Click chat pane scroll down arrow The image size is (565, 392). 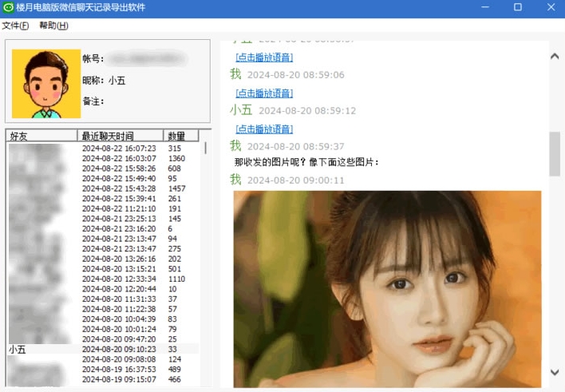click(555, 372)
